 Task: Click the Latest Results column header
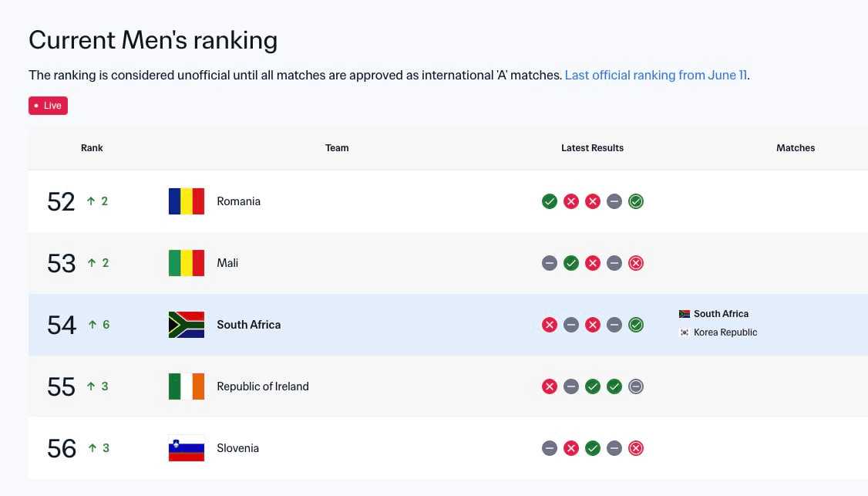pyautogui.click(x=592, y=148)
